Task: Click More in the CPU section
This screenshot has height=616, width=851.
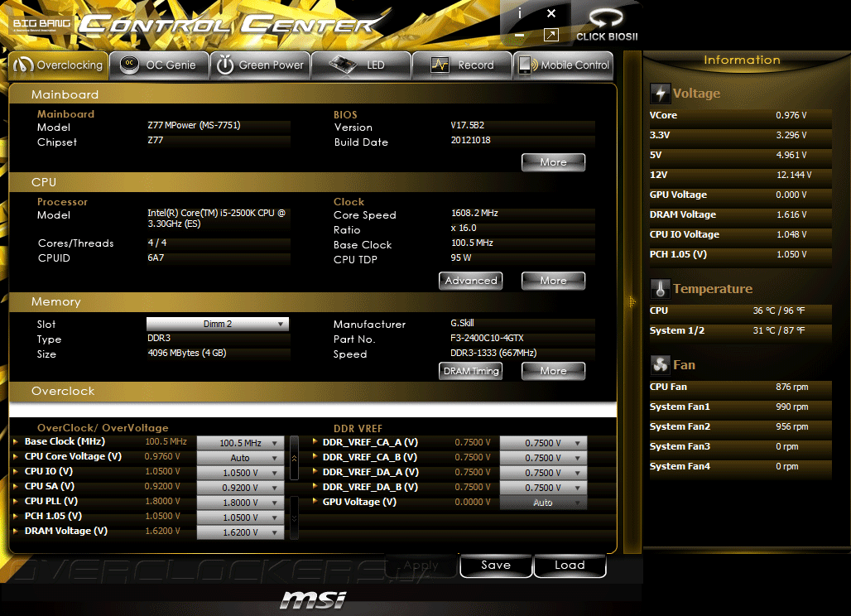Action: click(x=553, y=281)
